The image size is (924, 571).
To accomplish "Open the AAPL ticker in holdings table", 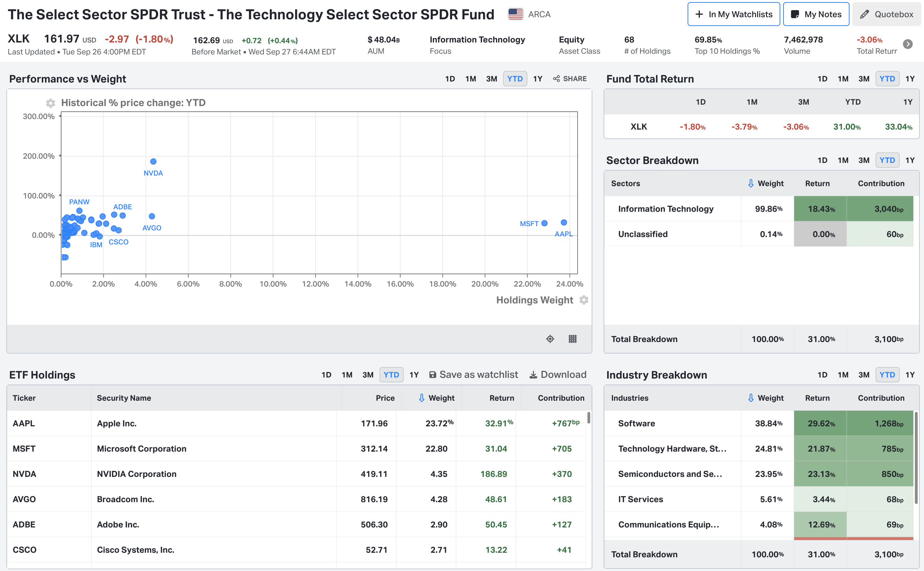I will click(x=24, y=424).
